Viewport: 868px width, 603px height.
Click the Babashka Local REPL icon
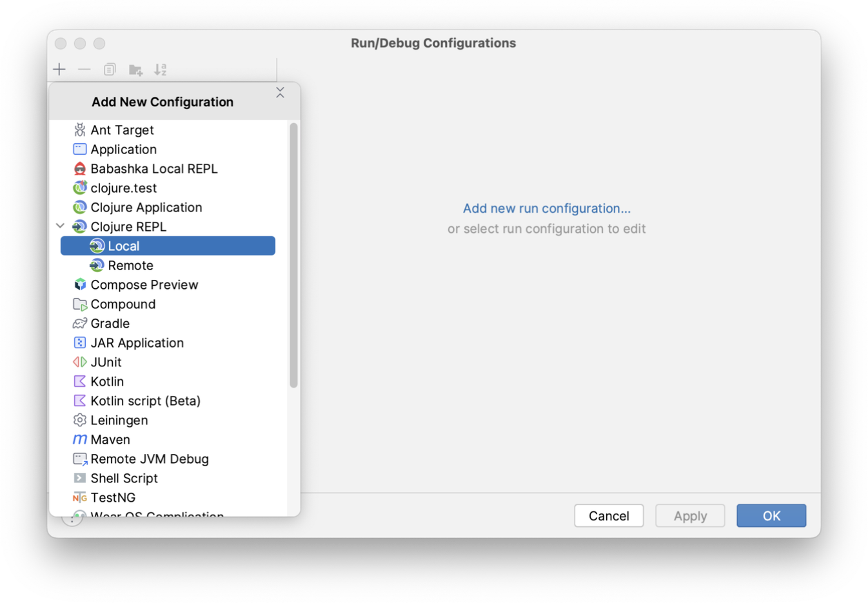(x=79, y=168)
